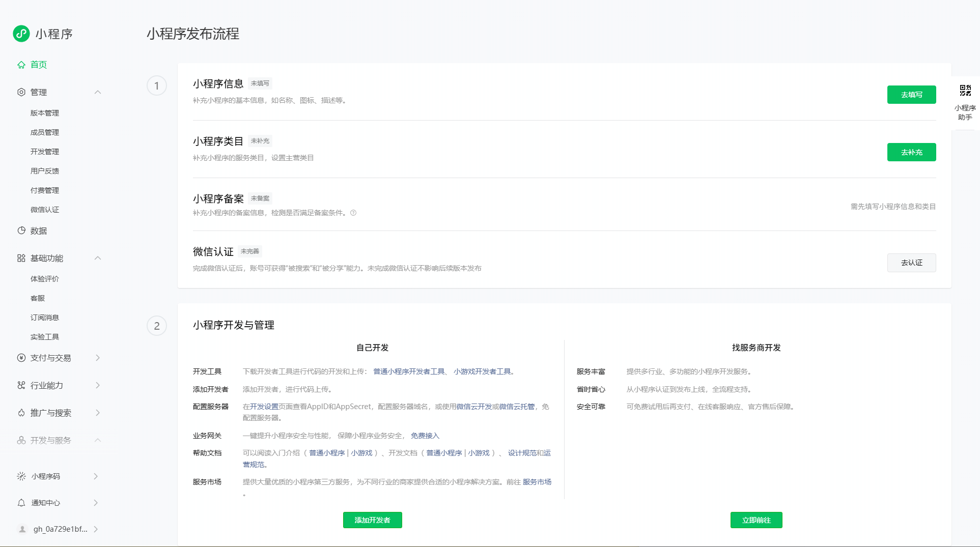This screenshot has height=547, width=980.
Task: Click the 支付与交易 yen icon
Action: pos(21,358)
